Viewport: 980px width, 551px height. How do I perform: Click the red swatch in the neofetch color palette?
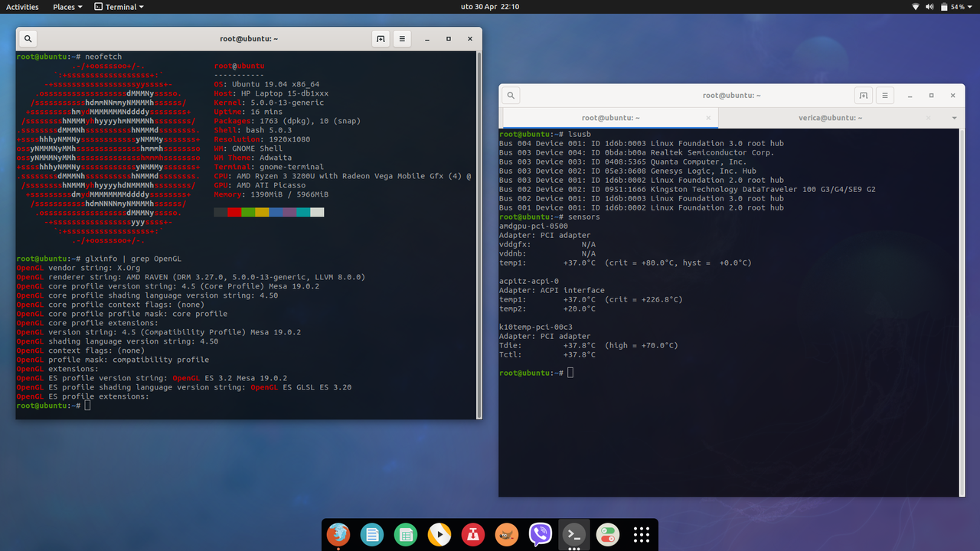[234, 212]
